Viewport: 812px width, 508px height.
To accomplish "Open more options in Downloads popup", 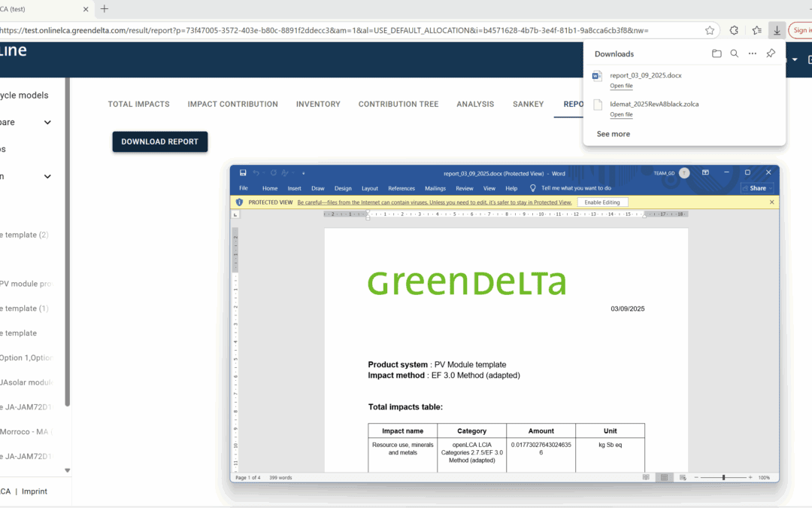I will click(752, 53).
